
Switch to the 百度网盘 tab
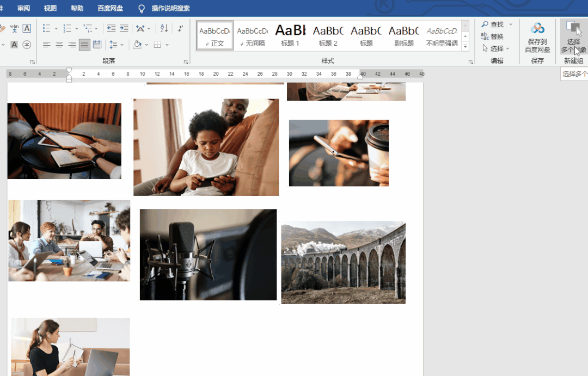pos(110,8)
